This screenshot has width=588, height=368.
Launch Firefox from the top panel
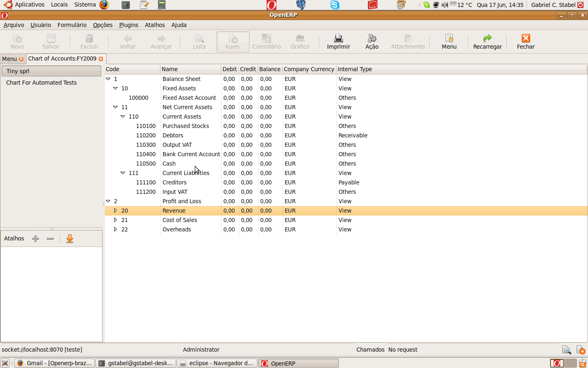coord(104,5)
